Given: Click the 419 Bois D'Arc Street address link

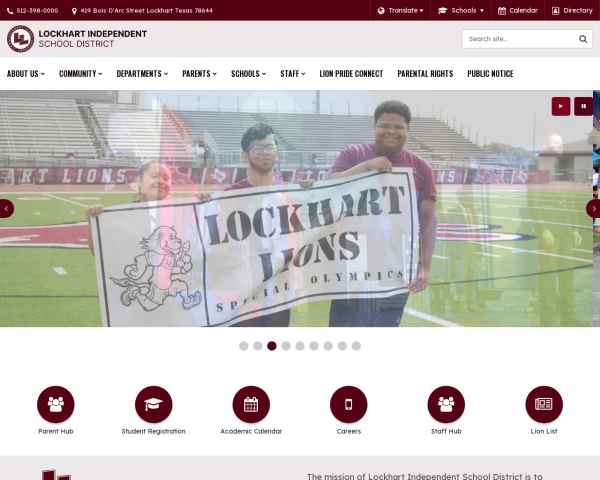Looking at the screenshot, I should (x=147, y=11).
